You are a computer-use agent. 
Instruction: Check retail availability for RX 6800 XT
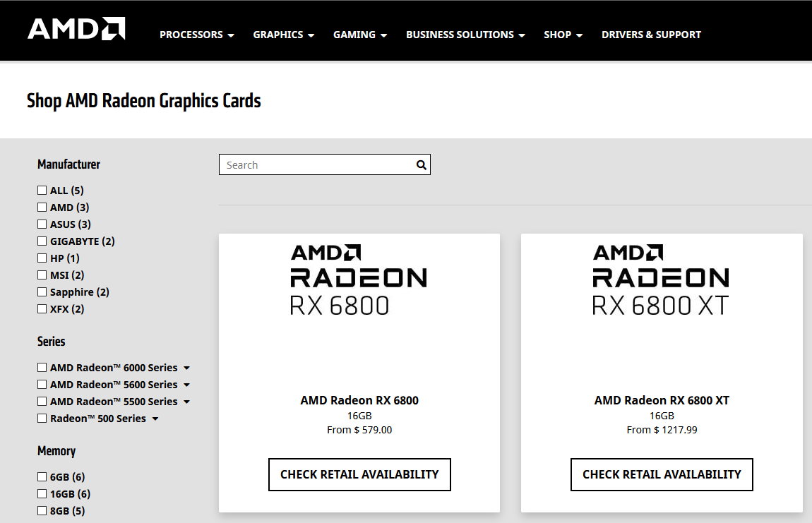coord(662,474)
